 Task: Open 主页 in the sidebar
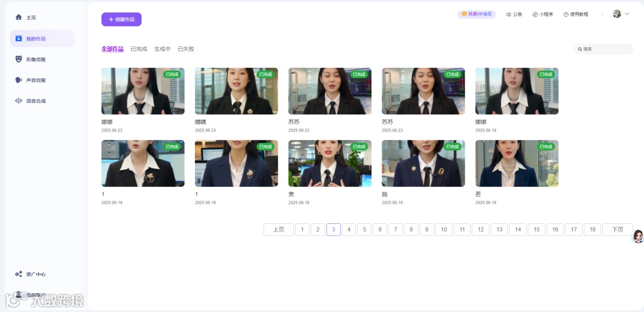tap(42, 17)
